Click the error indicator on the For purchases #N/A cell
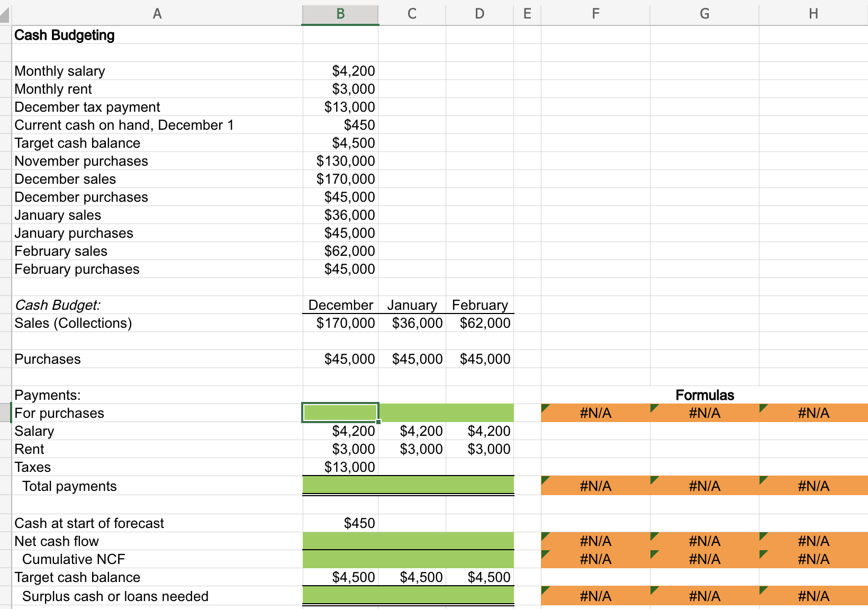The image size is (868, 609). point(545,407)
